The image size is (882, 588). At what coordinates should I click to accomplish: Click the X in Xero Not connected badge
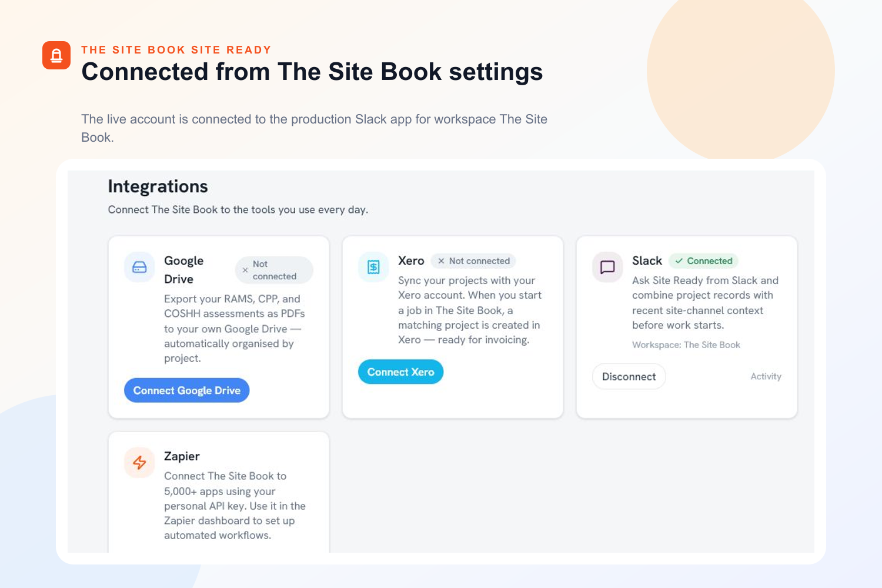click(442, 261)
